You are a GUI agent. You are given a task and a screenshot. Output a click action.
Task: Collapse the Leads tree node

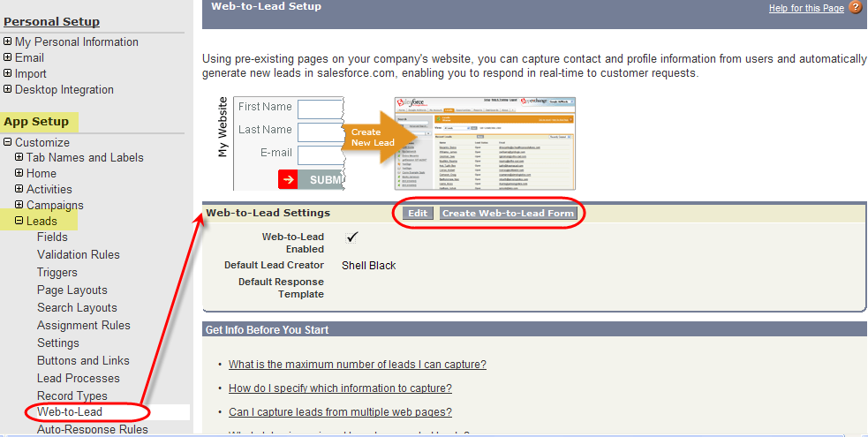coord(19,221)
